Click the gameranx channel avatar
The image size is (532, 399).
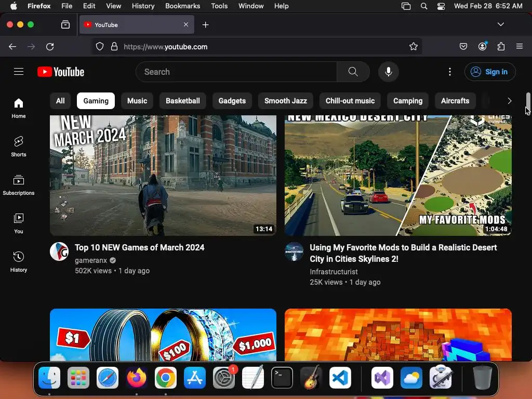59,251
